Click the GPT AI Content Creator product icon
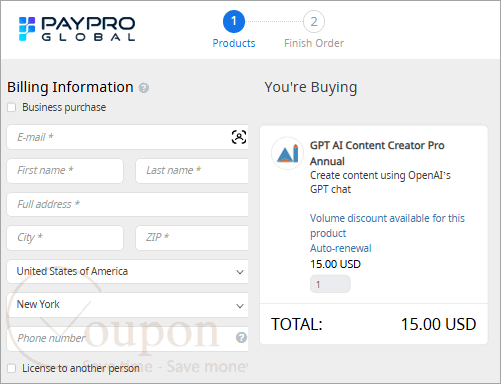501x384 pixels. pos(287,153)
